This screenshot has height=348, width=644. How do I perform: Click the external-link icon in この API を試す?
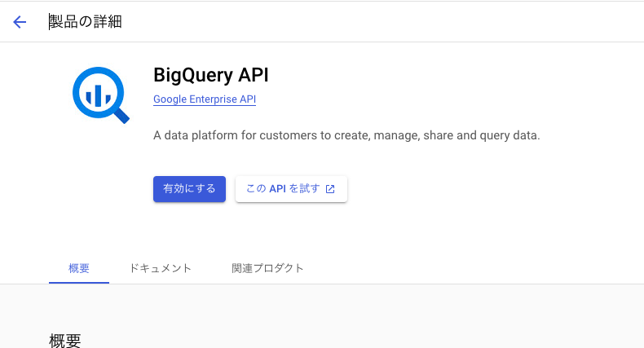click(x=330, y=189)
